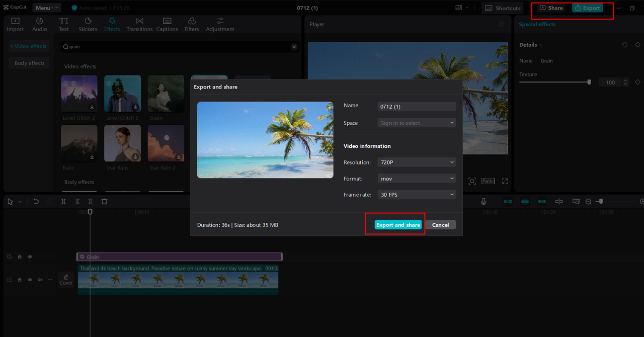The height and width of the screenshot is (337, 644).
Task: Open the Resolution dropdown showing 720P
Action: [x=417, y=162]
